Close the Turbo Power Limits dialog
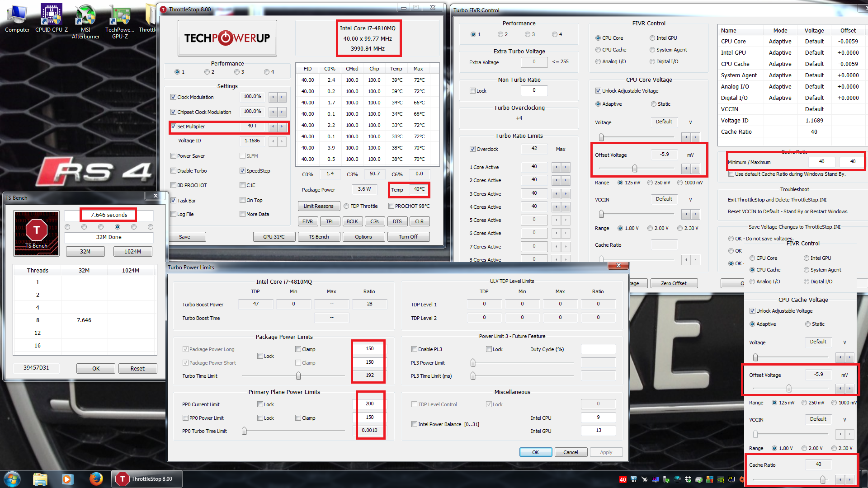The image size is (868, 488). (618, 266)
